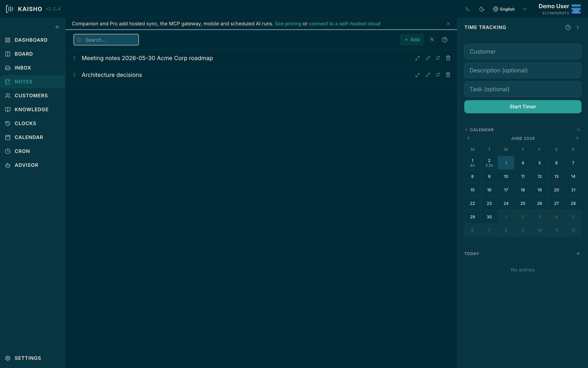The image size is (588, 368).
Task: Select June 1 with 4h logged
Action: (472, 163)
